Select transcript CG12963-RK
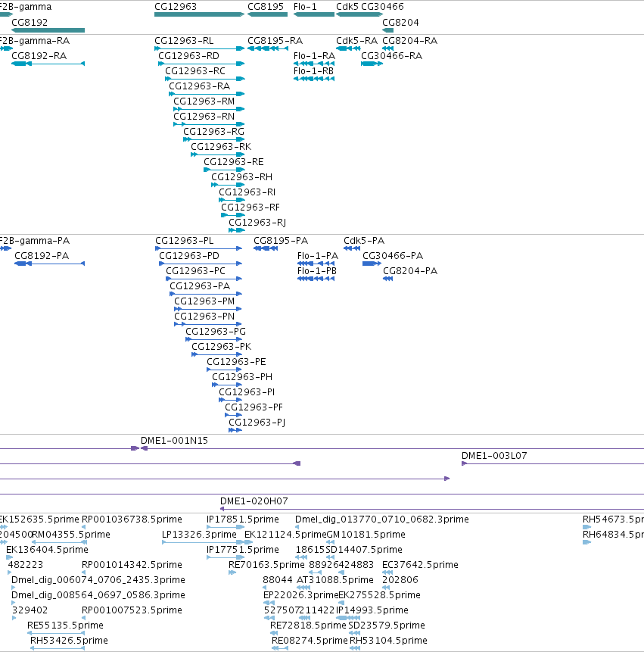The width and height of the screenshot is (644, 652). [x=218, y=154]
